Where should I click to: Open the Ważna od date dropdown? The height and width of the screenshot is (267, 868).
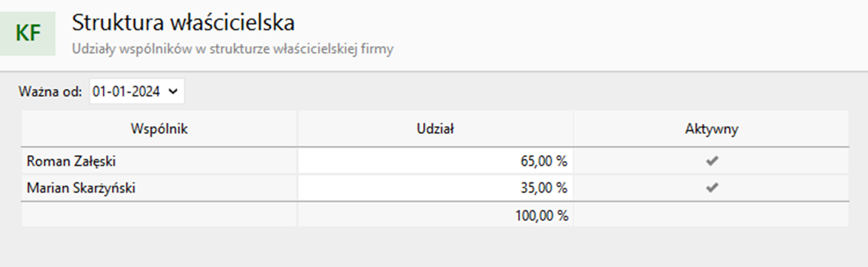pos(137,91)
